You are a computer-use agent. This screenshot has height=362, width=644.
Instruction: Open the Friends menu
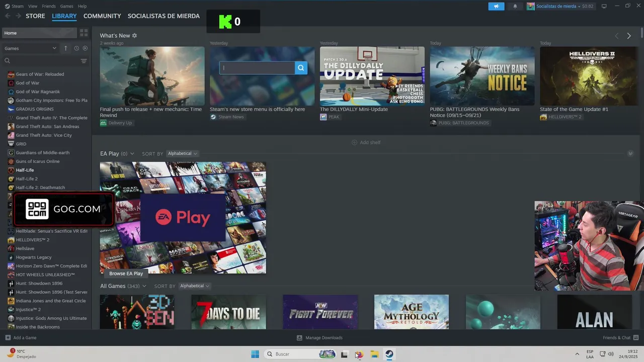point(49,6)
